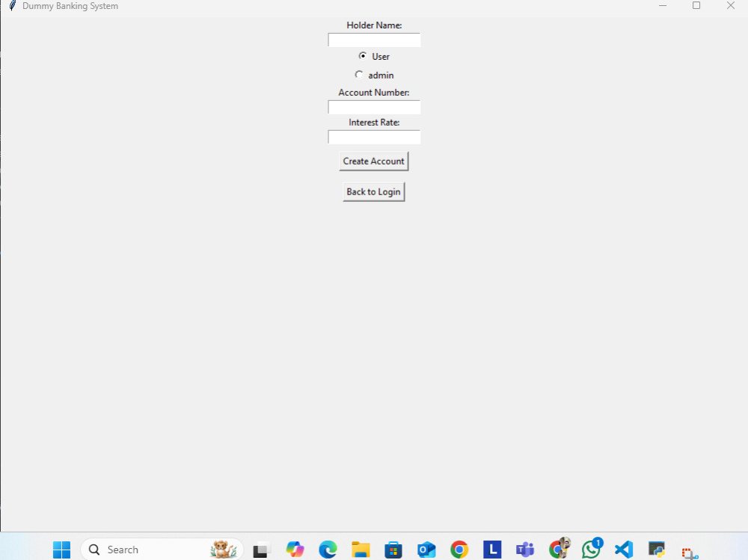The width and height of the screenshot is (748, 560).
Task: Close the Dummy Banking System window
Action: pyautogui.click(x=731, y=5)
